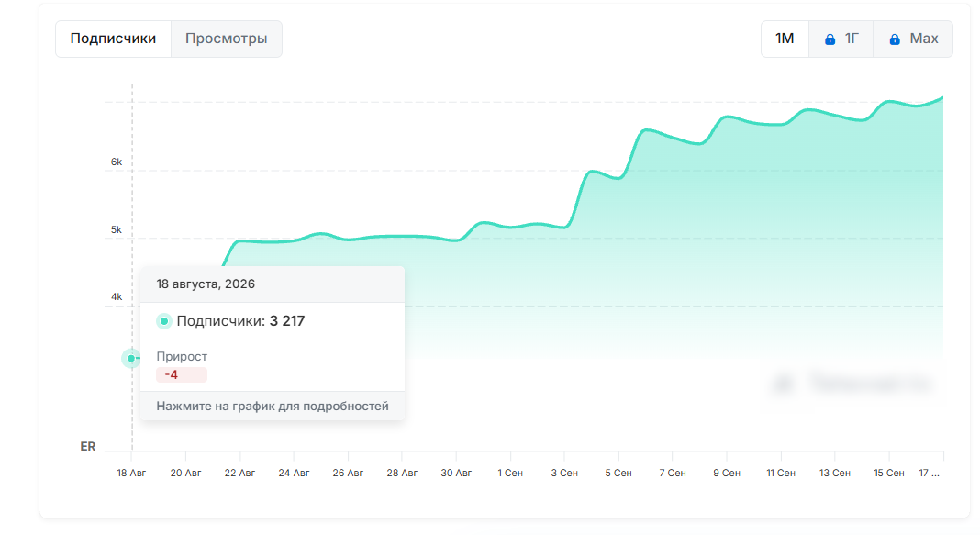
Task: Select the 1М period button
Action: [785, 39]
